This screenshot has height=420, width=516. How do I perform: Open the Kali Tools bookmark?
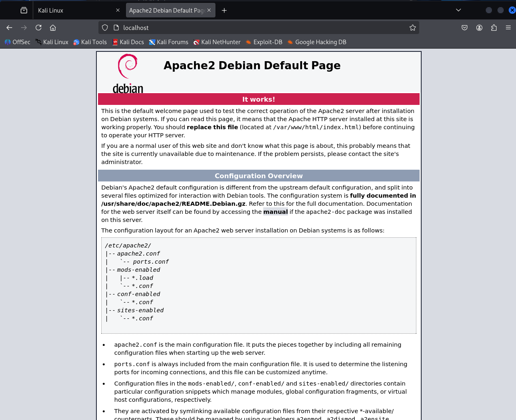pos(90,42)
